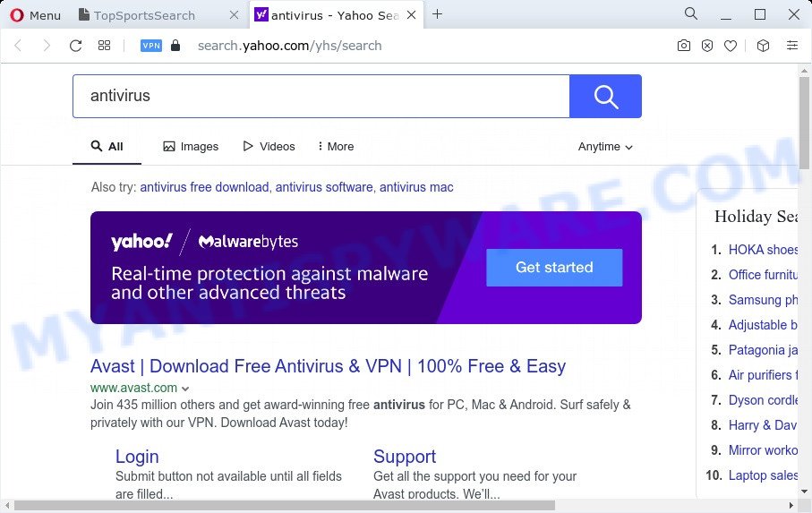Open Dyson cordless trending search
The width and height of the screenshot is (812, 513).
click(x=763, y=400)
